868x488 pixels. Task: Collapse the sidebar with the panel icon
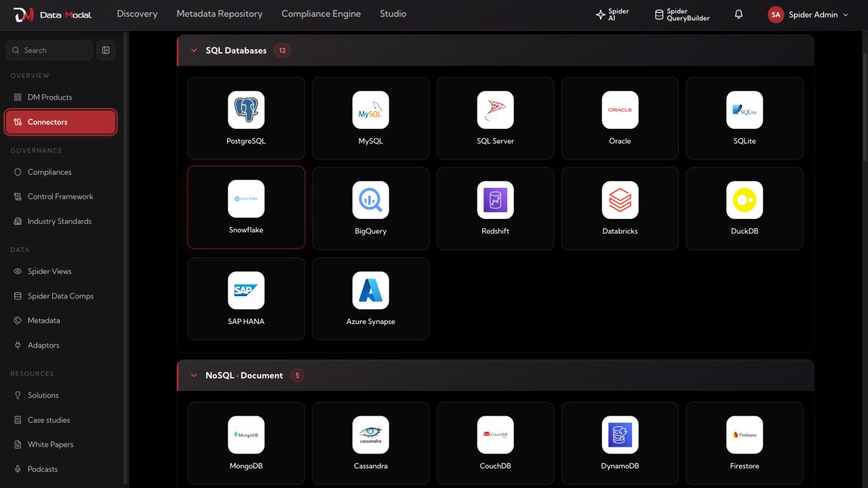click(x=106, y=50)
